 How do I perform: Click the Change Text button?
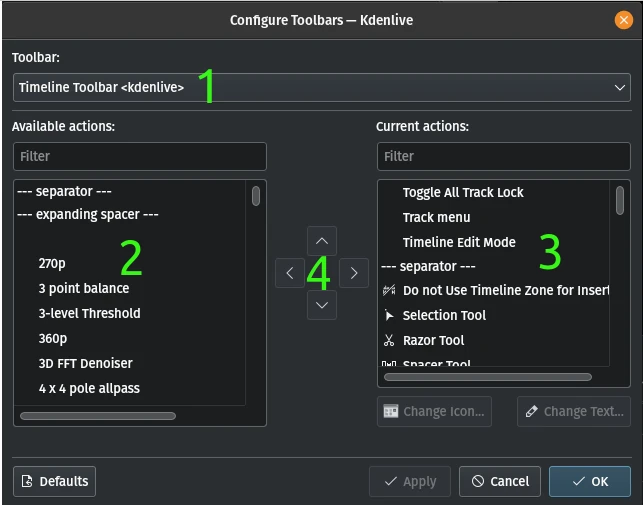pos(574,411)
